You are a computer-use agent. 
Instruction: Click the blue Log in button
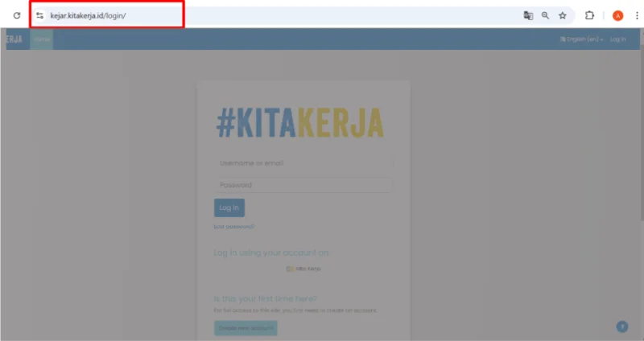[x=229, y=207]
